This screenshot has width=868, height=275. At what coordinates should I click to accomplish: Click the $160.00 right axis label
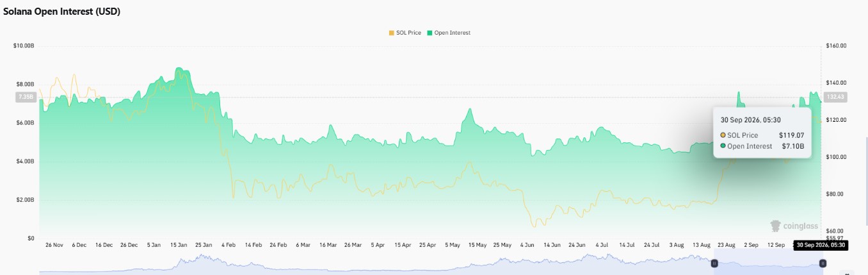click(837, 46)
